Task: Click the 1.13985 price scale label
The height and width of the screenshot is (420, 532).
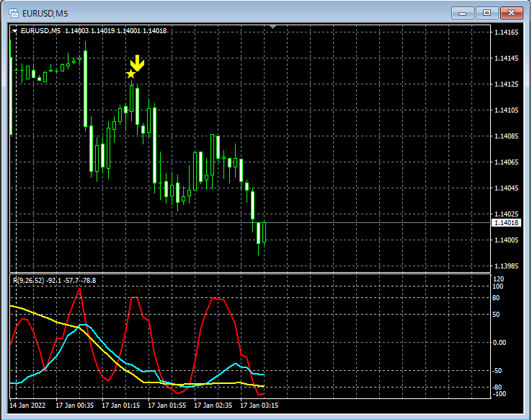Action: click(506, 266)
